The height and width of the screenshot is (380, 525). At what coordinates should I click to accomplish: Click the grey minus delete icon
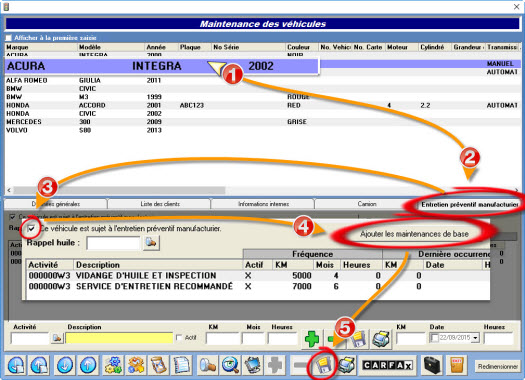coord(300,365)
